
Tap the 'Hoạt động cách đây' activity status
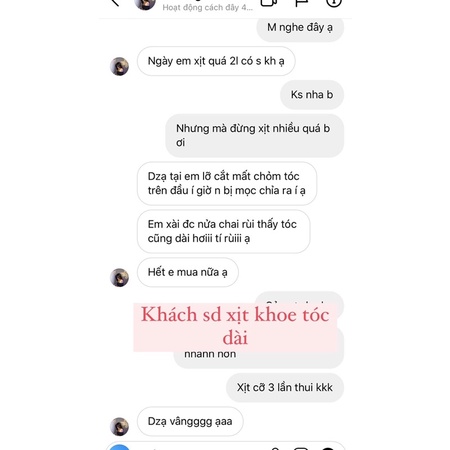click(x=207, y=7)
